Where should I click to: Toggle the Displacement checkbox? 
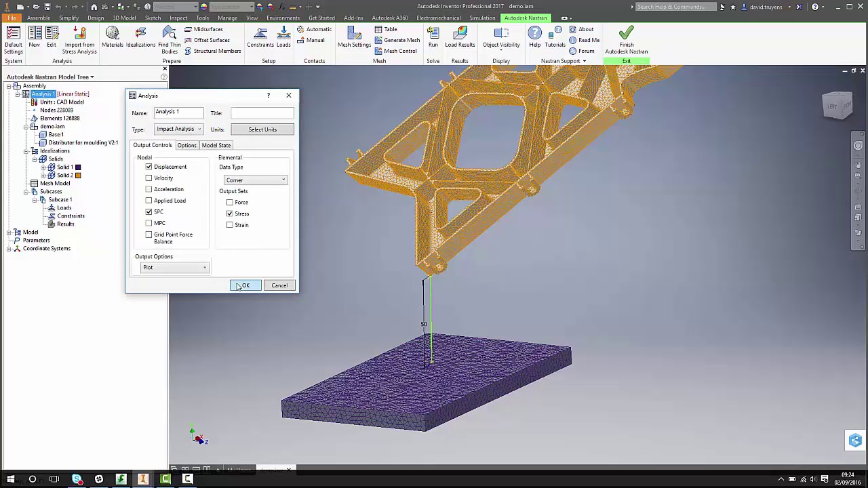(x=149, y=167)
